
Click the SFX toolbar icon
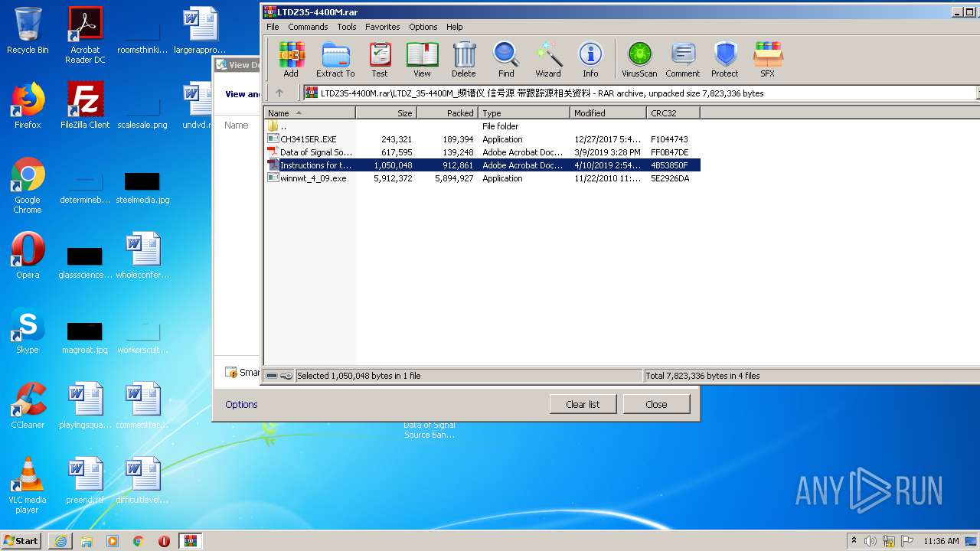[x=767, y=60]
